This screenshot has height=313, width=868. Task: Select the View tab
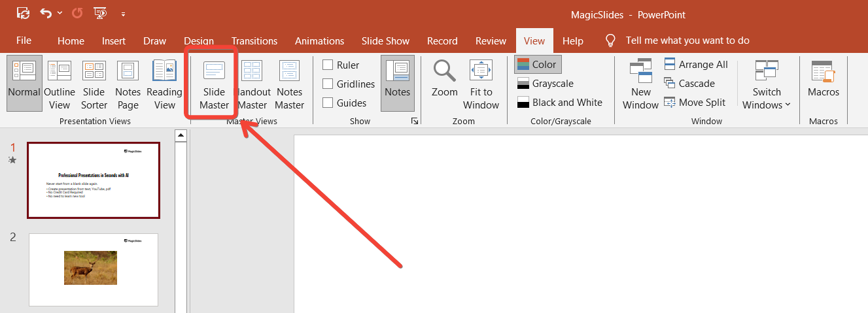(534, 41)
